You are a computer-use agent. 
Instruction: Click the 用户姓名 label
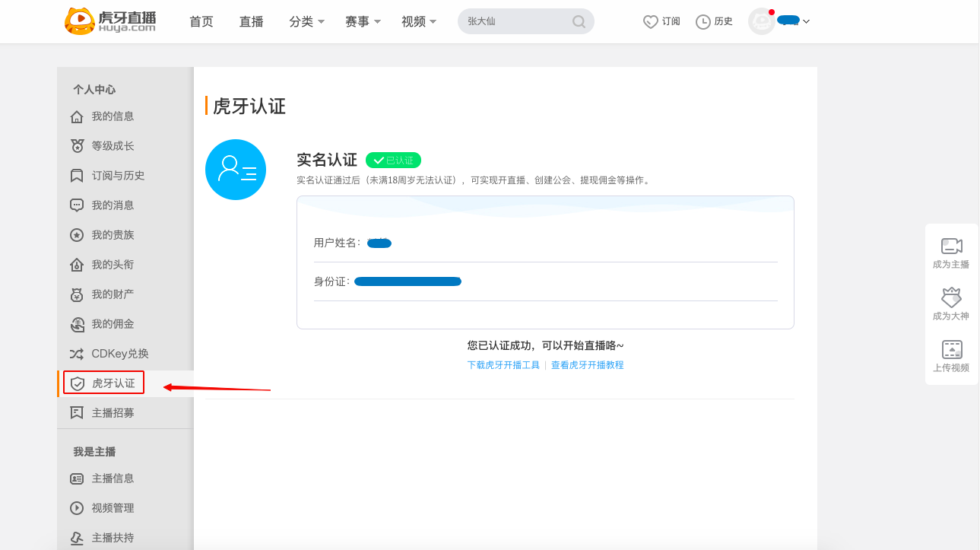(x=338, y=243)
